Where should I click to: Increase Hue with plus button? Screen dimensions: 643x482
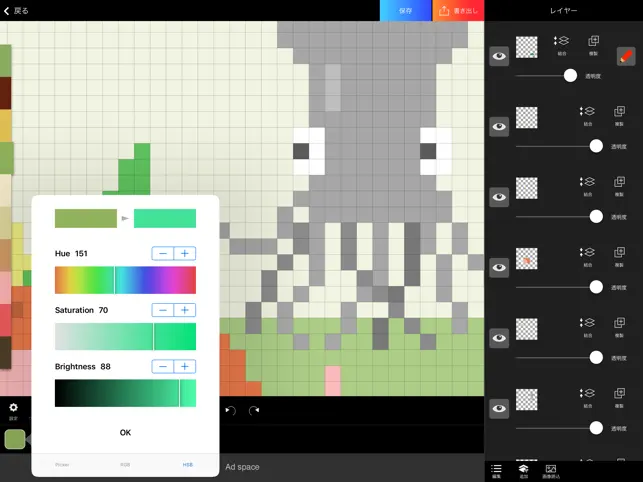[185, 254]
